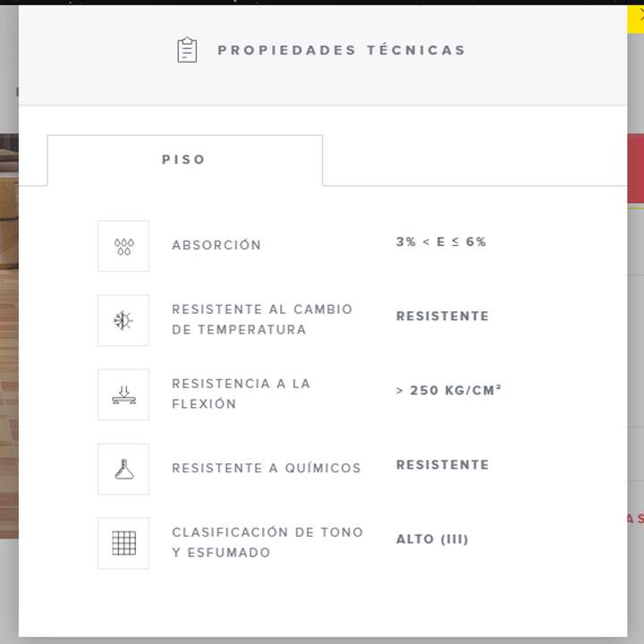The height and width of the screenshot is (644, 644).
Task: Click the Propiedades Técnicas heading
Action: pos(342,50)
